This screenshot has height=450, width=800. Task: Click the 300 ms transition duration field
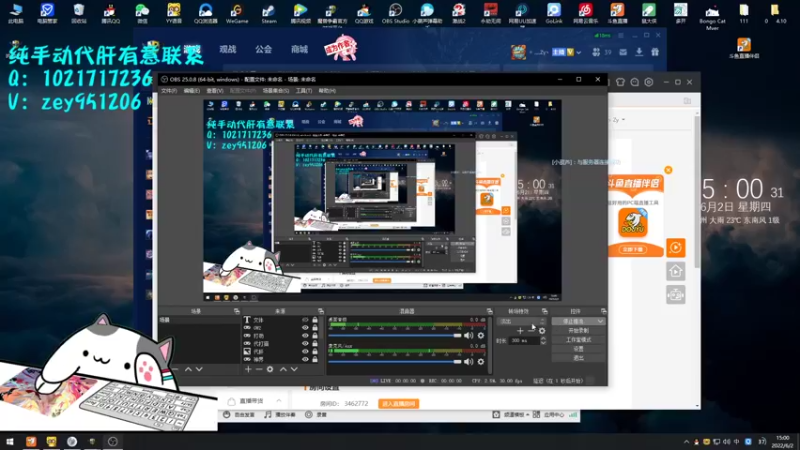pos(524,340)
